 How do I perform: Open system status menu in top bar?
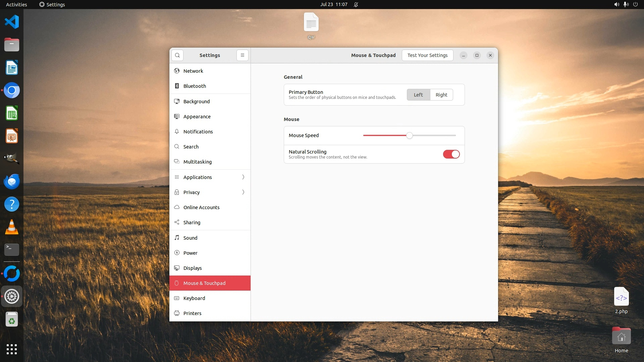pos(626,4)
